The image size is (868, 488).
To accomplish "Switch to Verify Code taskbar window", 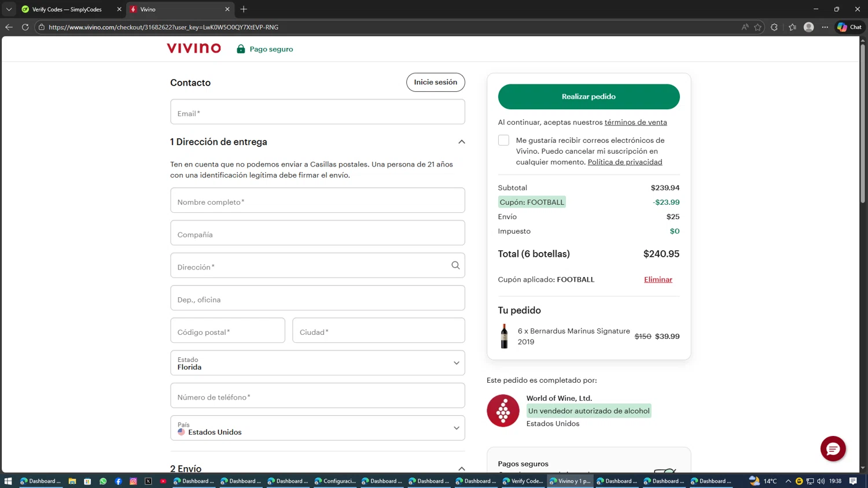I will point(523,481).
